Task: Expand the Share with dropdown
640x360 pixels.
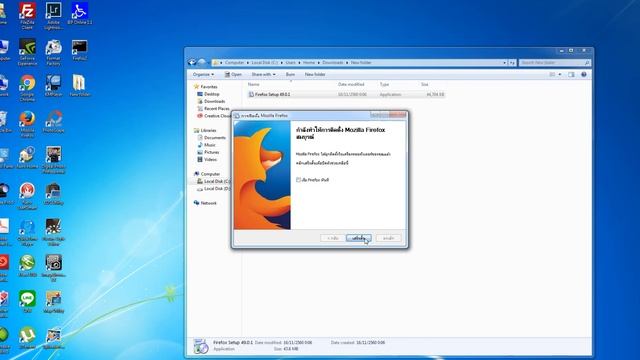Action: pyautogui.click(x=263, y=74)
